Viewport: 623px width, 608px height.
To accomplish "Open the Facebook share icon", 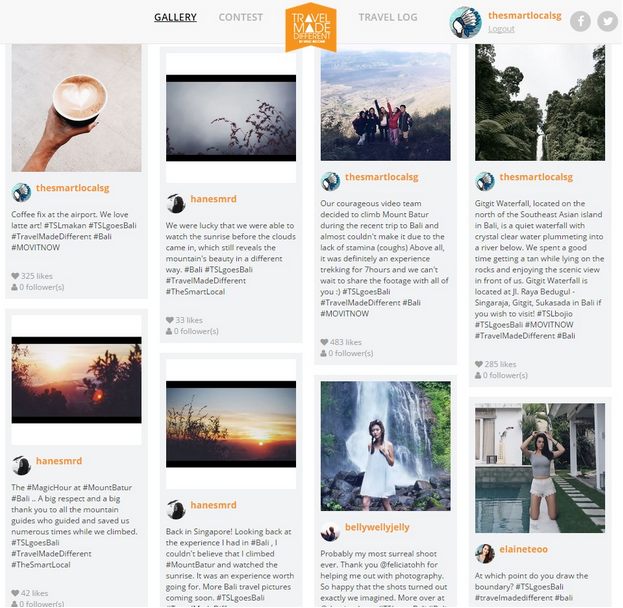I will [x=580, y=21].
